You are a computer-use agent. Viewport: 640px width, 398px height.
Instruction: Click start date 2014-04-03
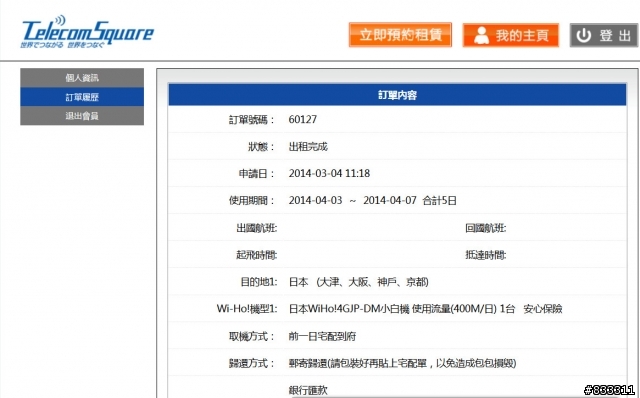click(x=316, y=200)
